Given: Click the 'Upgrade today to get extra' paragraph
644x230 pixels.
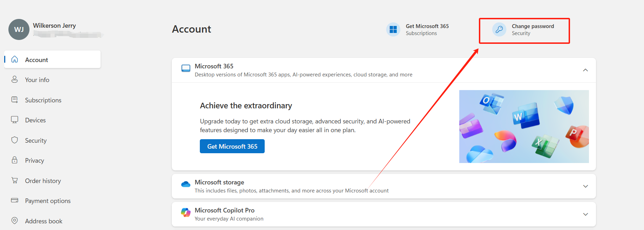Looking at the screenshot, I should coord(305,126).
